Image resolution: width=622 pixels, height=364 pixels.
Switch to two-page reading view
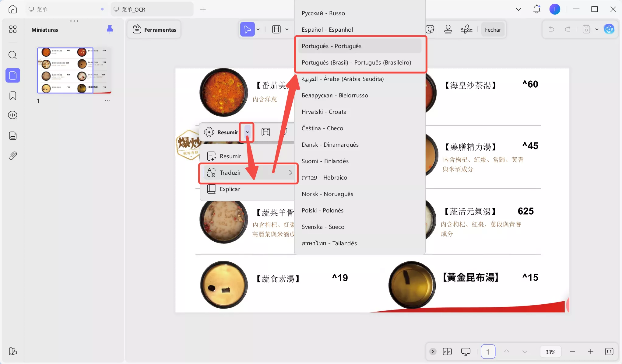447,351
